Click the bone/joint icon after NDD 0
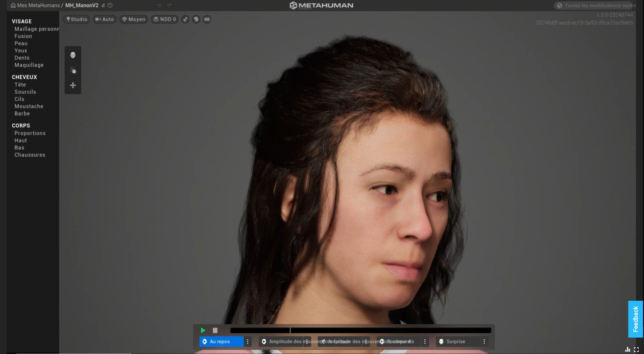 (185, 19)
